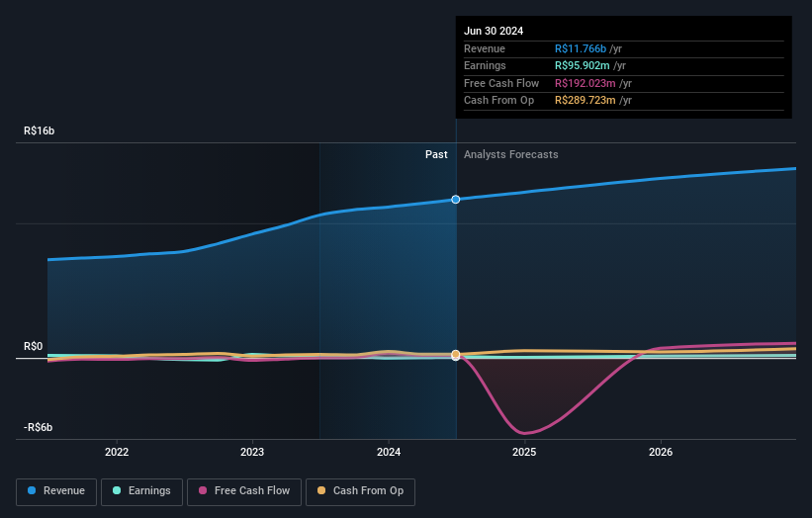Select the orange Cash From Op data point marker
This screenshot has width=812, height=518.
point(456,355)
